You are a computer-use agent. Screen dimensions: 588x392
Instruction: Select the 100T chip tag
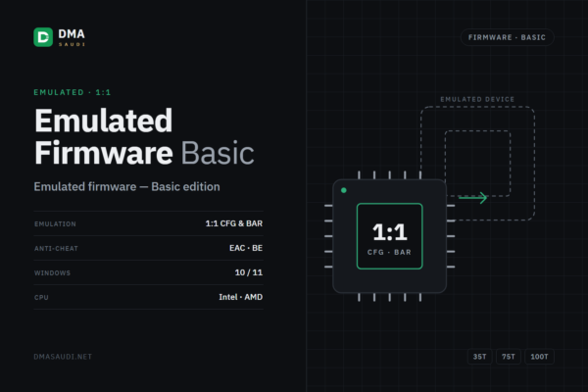pyautogui.click(x=539, y=357)
